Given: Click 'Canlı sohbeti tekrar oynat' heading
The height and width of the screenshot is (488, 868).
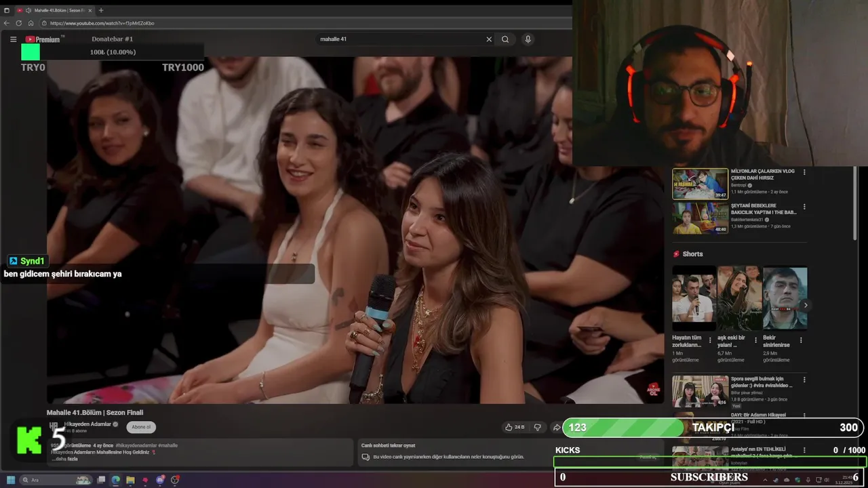Looking at the screenshot, I should pos(388,445).
